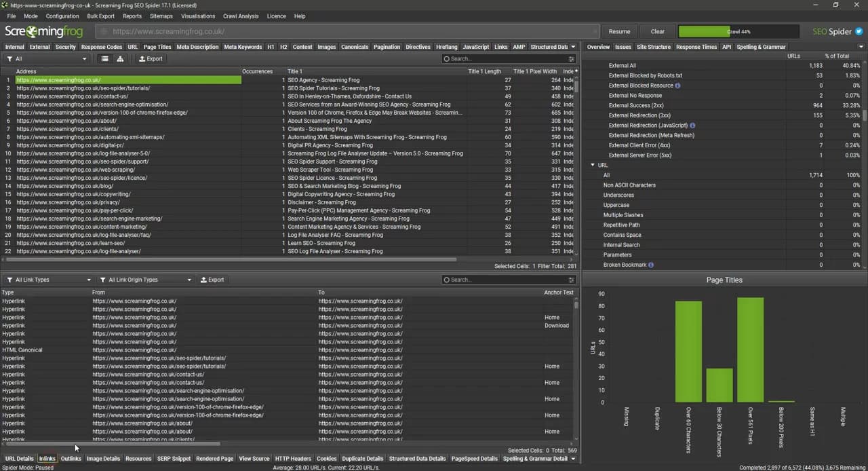868x471 pixels.
Task: Open the All filter dropdown
Action: click(46, 59)
